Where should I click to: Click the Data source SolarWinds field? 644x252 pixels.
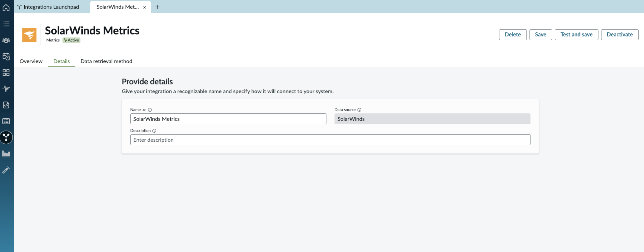433,119
